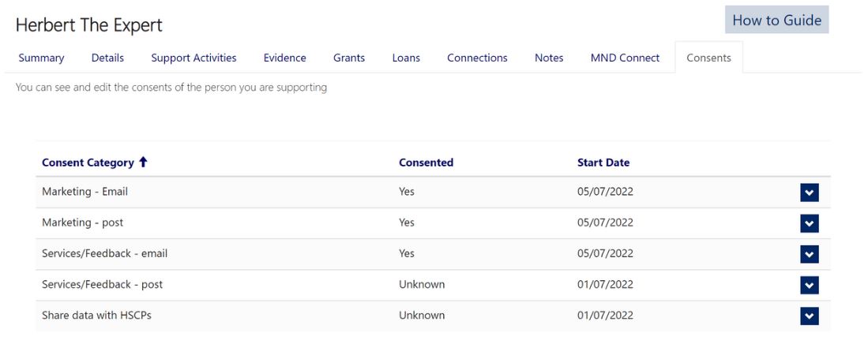Switch to the Loans tab
This screenshot has height=344, width=868.
(x=406, y=58)
